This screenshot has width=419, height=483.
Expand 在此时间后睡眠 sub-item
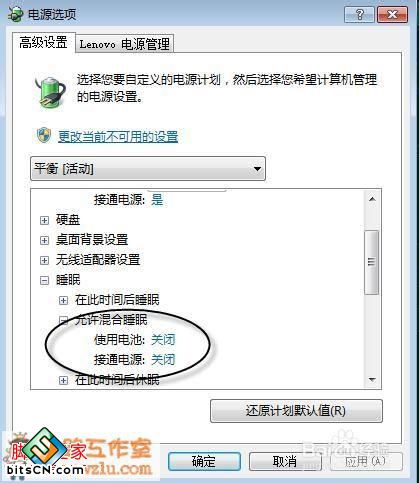(63, 300)
